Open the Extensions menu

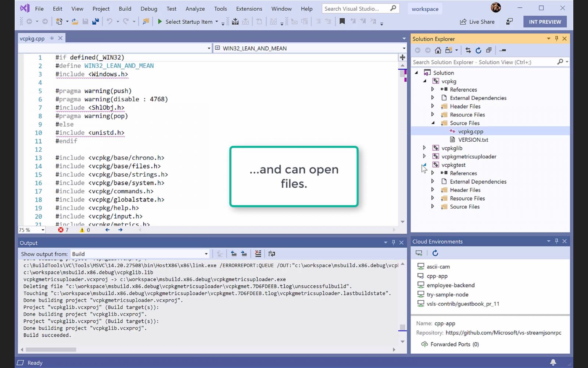pyautogui.click(x=249, y=8)
